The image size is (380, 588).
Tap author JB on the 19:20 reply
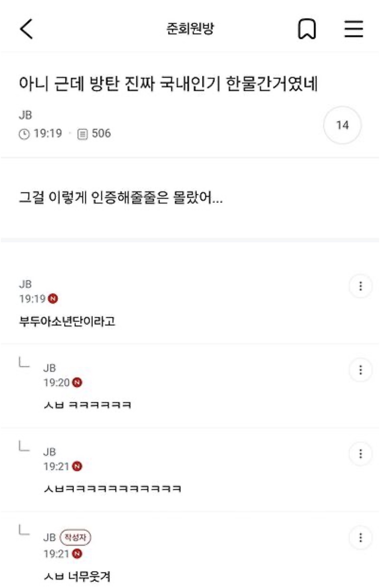point(50,368)
